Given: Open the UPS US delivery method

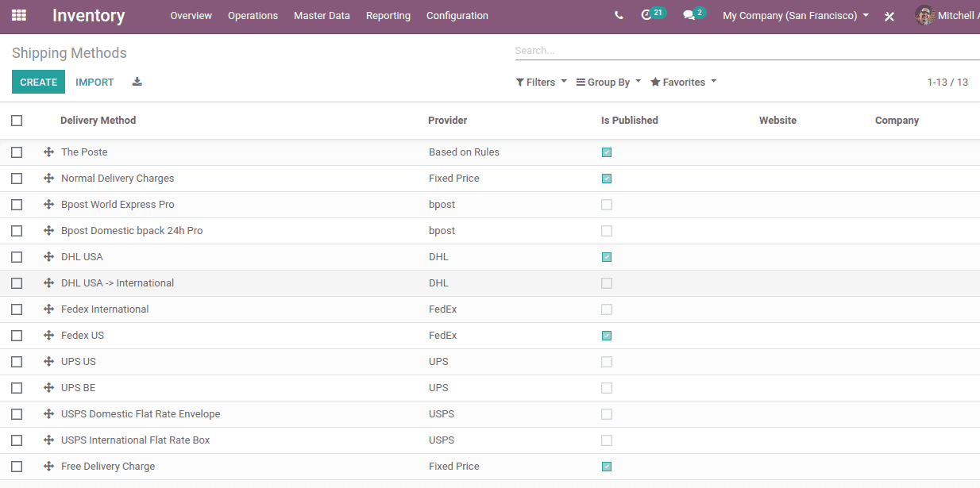Looking at the screenshot, I should [79, 362].
